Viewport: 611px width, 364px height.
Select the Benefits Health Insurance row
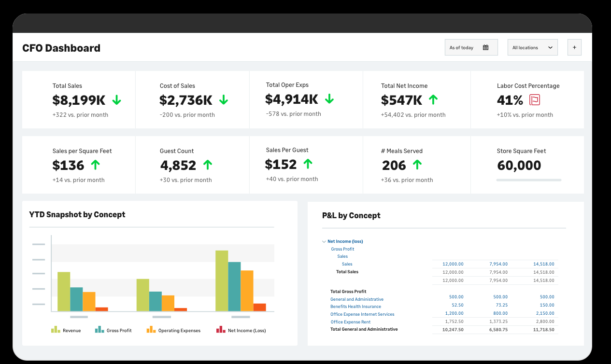pos(355,307)
